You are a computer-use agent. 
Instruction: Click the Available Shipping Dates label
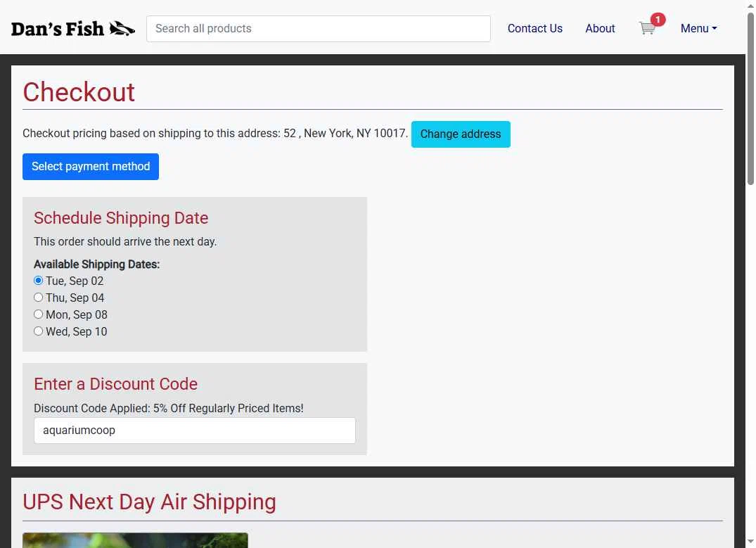click(x=96, y=265)
